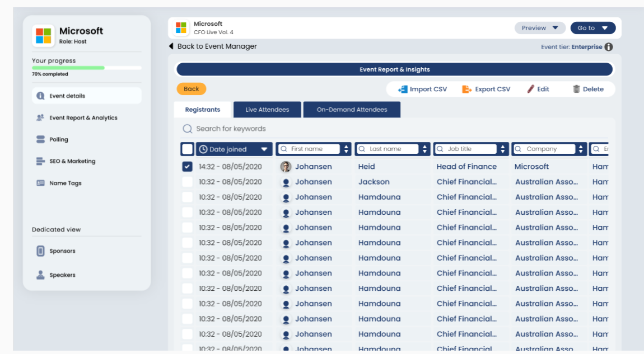The width and height of the screenshot is (644, 354).
Task: Click the 'Heid' last name cell
Action: point(366,167)
